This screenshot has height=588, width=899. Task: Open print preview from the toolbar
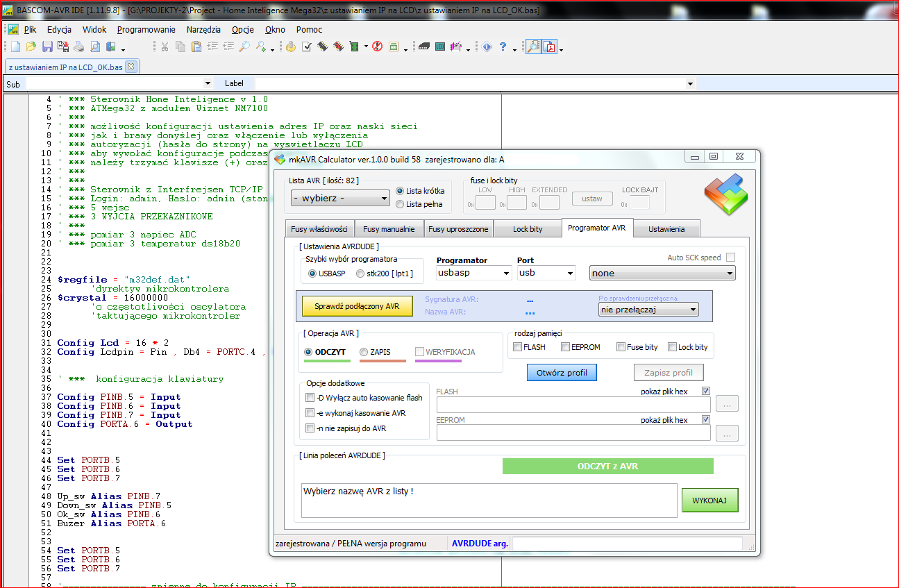pos(95,47)
